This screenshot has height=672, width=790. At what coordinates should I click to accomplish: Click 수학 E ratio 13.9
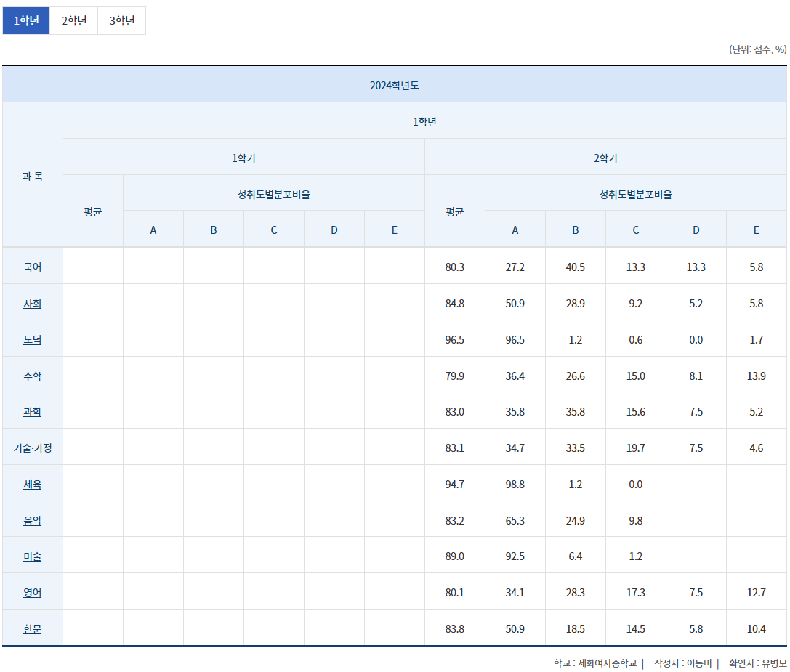(x=757, y=376)
